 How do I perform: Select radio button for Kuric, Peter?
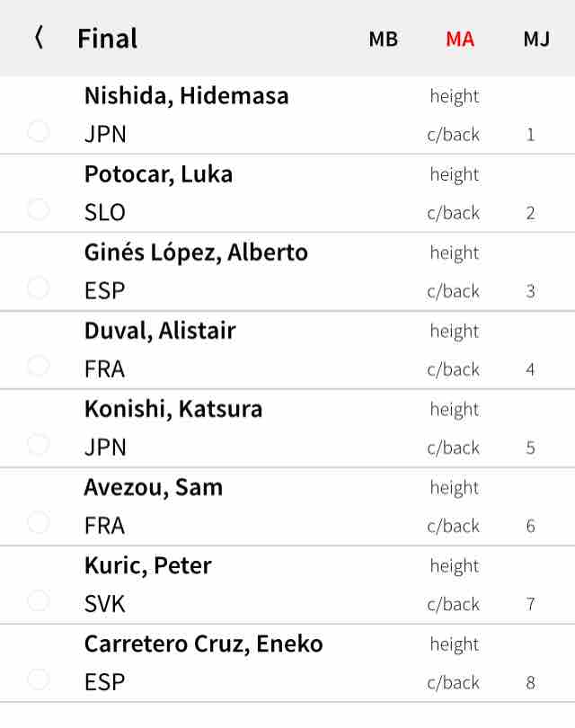click(x=39, y=600)
